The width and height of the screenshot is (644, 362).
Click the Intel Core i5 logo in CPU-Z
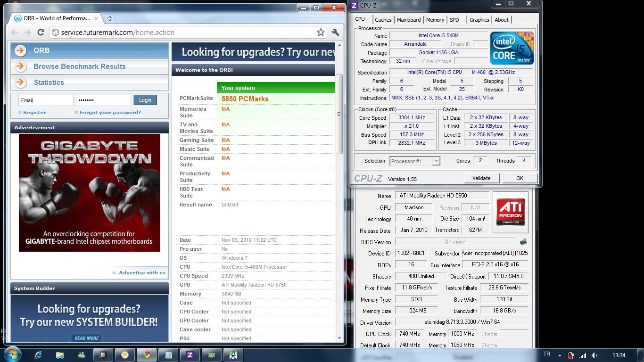512,48
